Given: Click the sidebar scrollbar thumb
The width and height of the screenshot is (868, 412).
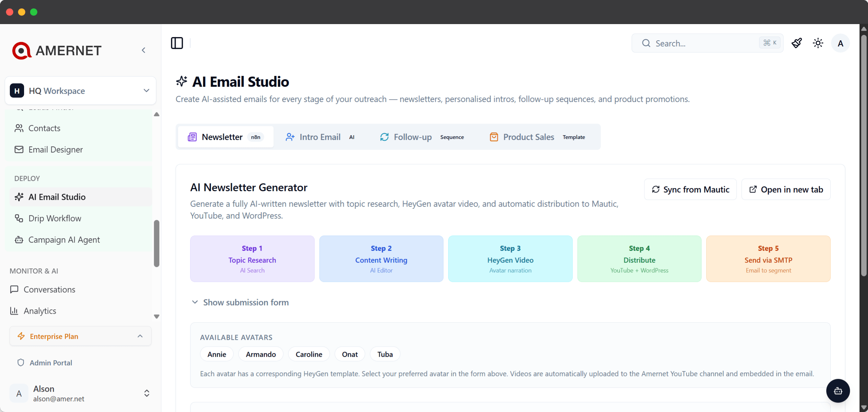Looking at the screenshot, I should click(x=157, y=243).
